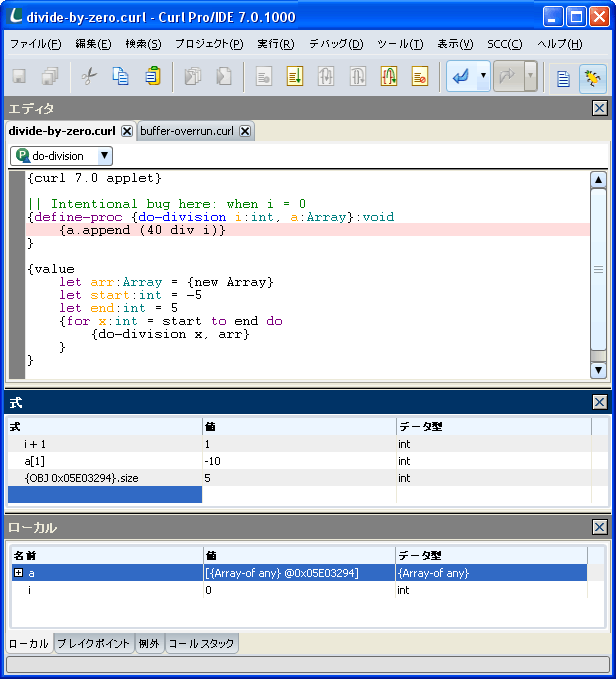Switch to the divide-by-zero.curl tab
This screenshot has width=616, height=679.
pyautogui.click(x=62, y=131)
